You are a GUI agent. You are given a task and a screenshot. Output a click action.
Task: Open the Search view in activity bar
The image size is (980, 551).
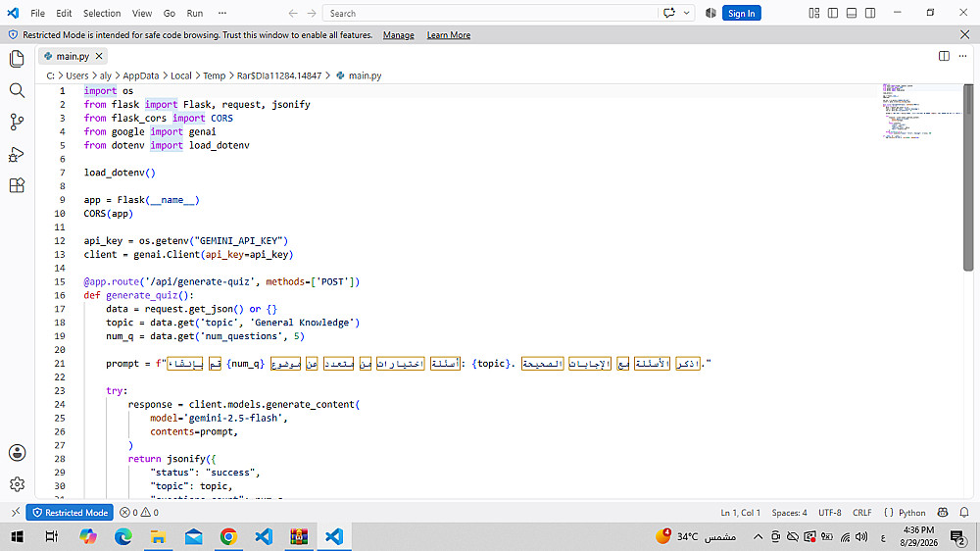coord(17,90)
